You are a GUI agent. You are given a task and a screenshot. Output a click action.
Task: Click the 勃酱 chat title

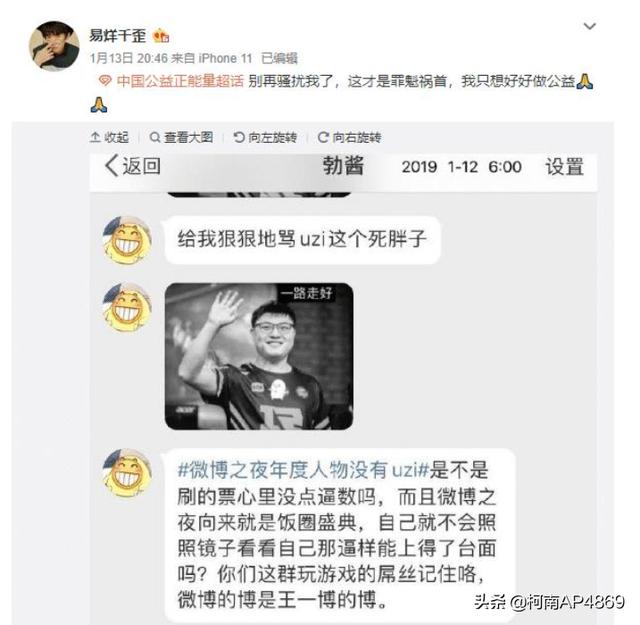343,165
